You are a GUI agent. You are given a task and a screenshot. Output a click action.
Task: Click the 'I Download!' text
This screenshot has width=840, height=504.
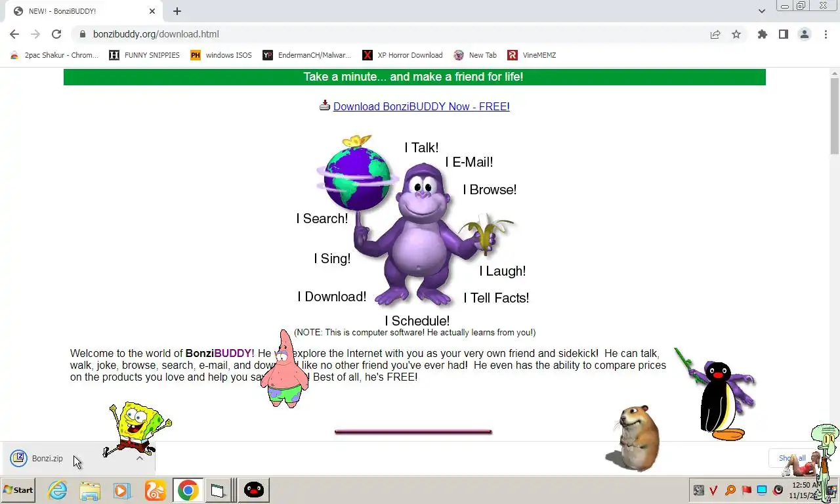[x=332, y=297]
